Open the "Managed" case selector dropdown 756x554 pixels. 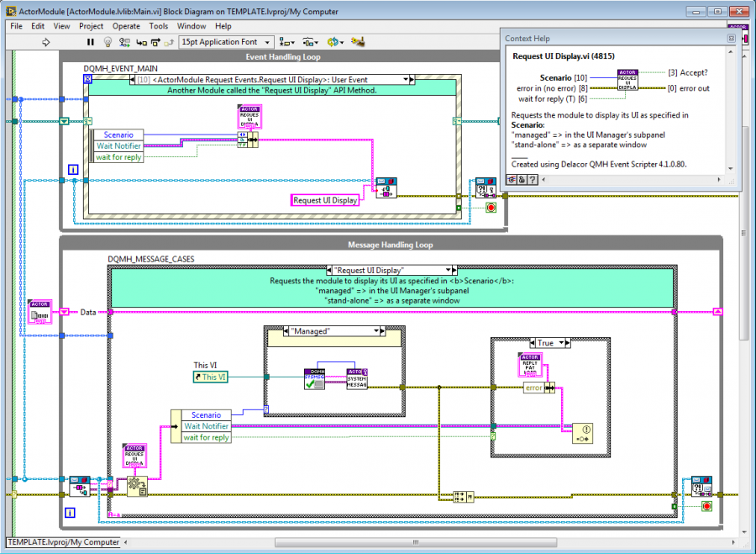[376, 331]
